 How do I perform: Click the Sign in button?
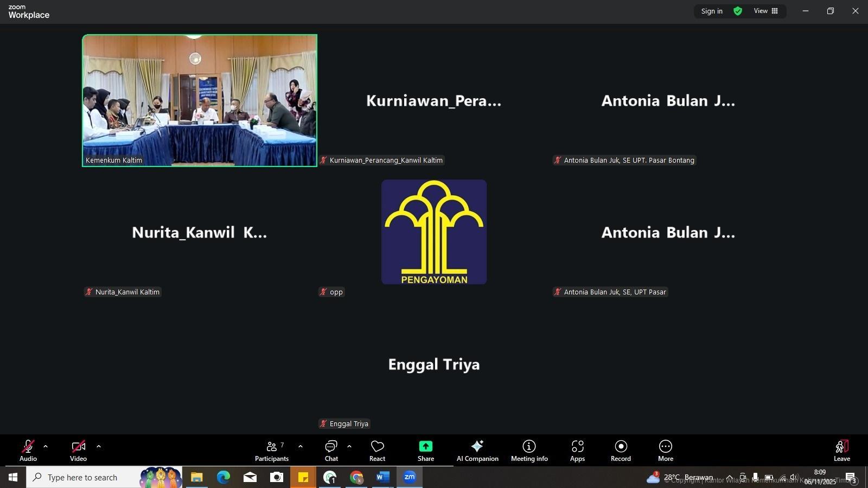(712, 11)
